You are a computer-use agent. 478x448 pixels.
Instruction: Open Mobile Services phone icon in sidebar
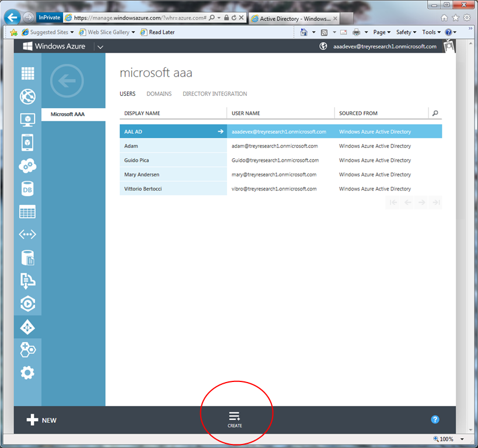pyautogui.click(x=27, y=143)
